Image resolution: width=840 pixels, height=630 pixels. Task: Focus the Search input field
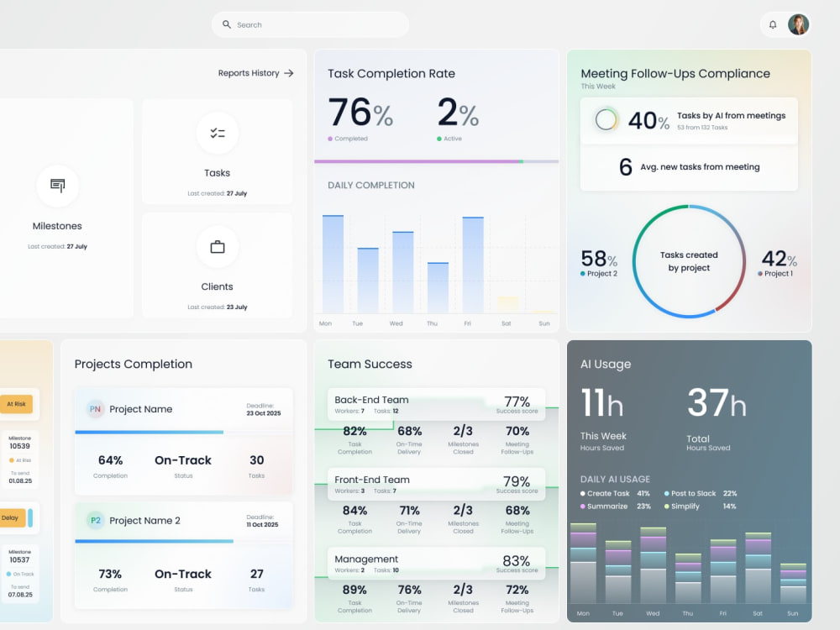(x=310, y=24)
